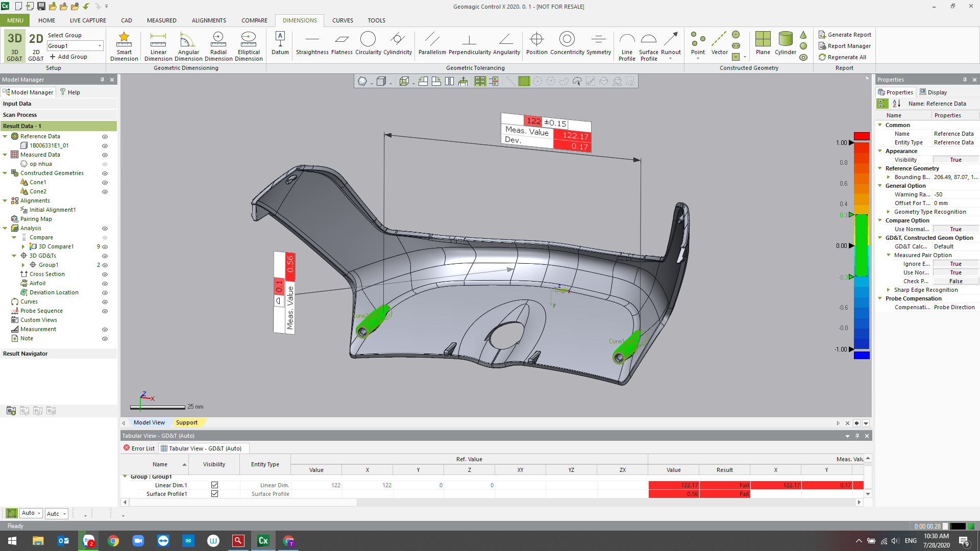Open the Help tab in Model Manager

(x=70, y=92)
